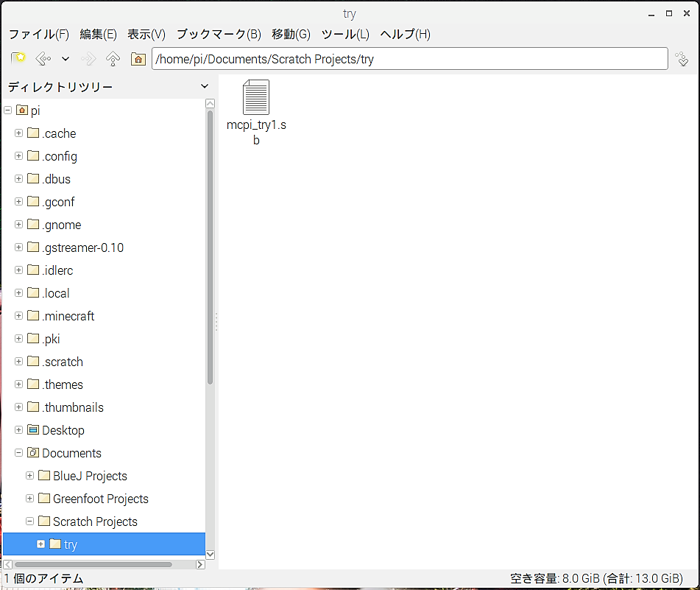Screen dimensions: 700x590
Task: Go back with the back arrow
Action: point(43,58)
